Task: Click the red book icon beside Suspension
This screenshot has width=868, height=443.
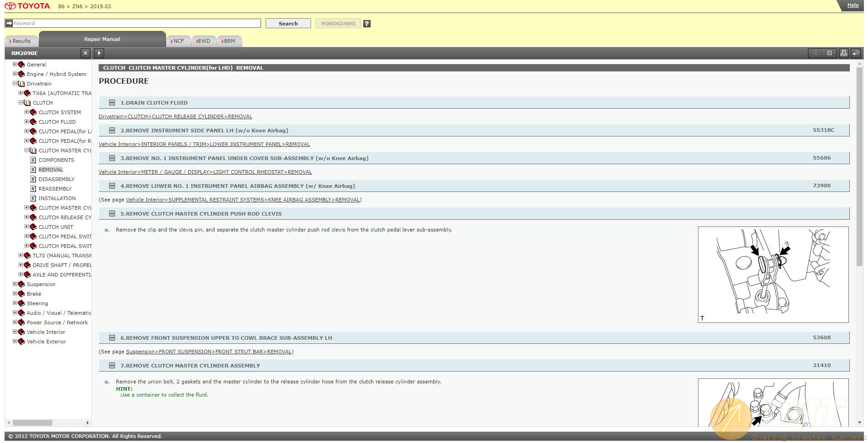Action: click(x=21, y=284)
